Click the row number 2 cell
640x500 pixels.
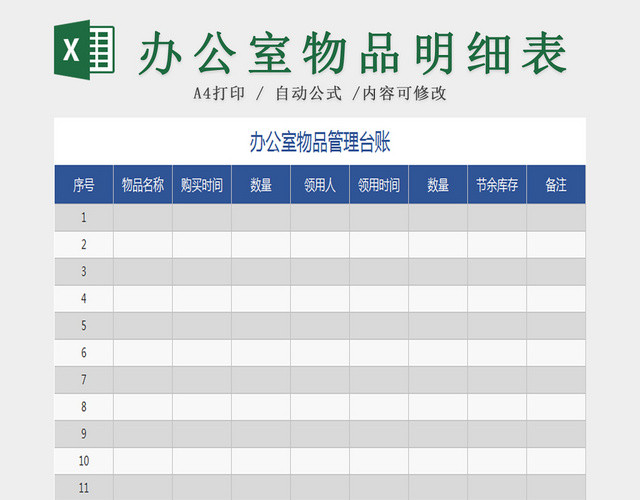tap(84, 244)
